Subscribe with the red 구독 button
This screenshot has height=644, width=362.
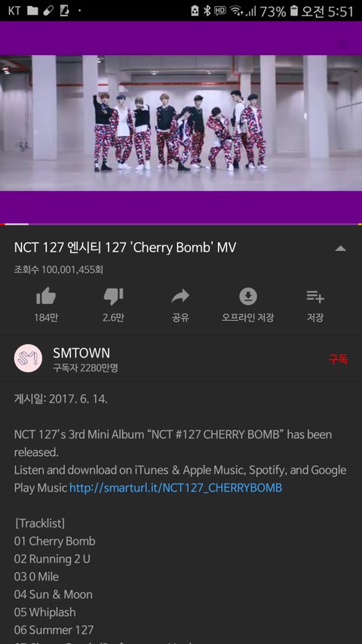point(338,359)
